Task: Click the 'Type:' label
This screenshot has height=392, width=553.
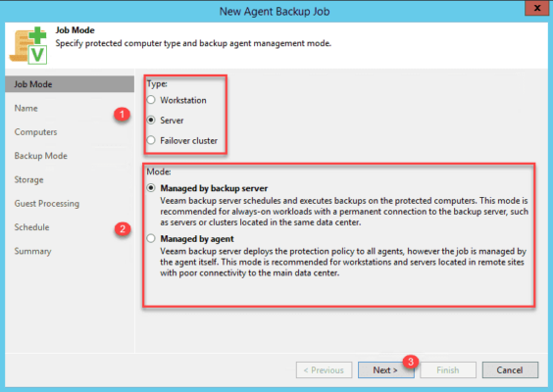Action: coord(157,84)
